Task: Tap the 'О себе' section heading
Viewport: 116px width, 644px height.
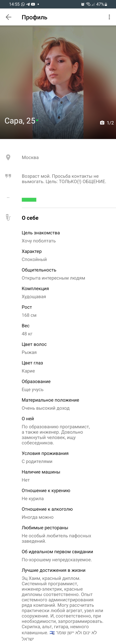Action: coord(30,218)
